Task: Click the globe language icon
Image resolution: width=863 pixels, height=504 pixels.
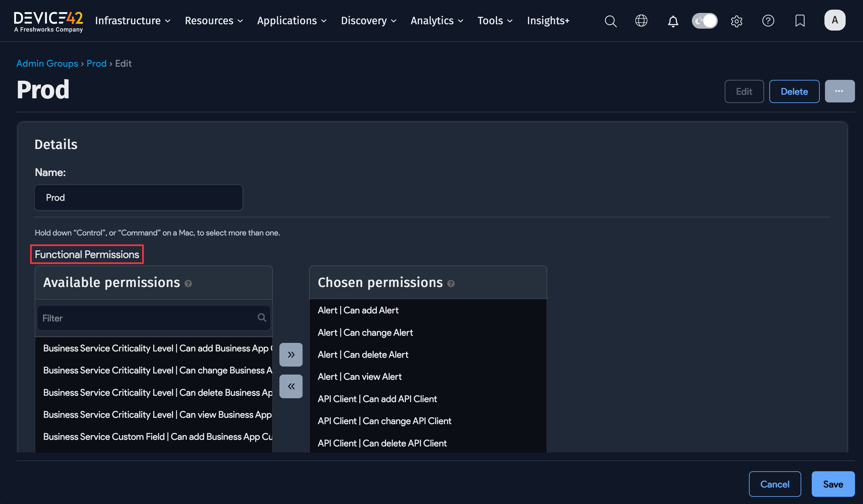Action: (641, 21)
